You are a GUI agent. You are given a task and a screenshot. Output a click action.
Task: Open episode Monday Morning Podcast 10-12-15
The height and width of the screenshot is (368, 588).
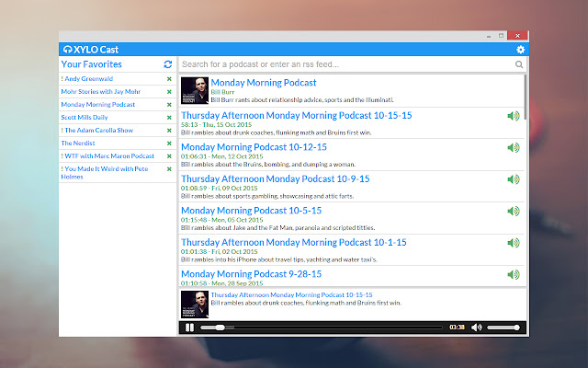coord(254,147)
